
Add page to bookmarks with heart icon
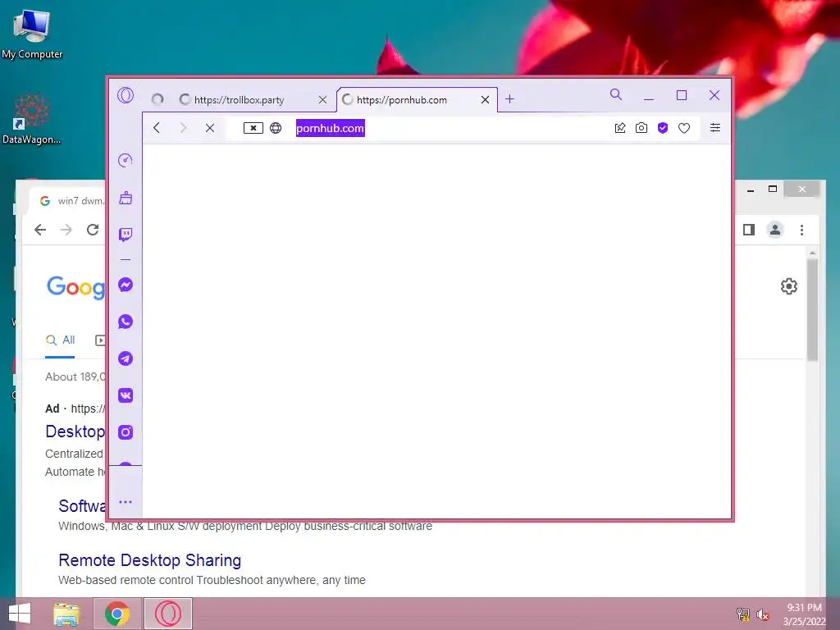684,128
